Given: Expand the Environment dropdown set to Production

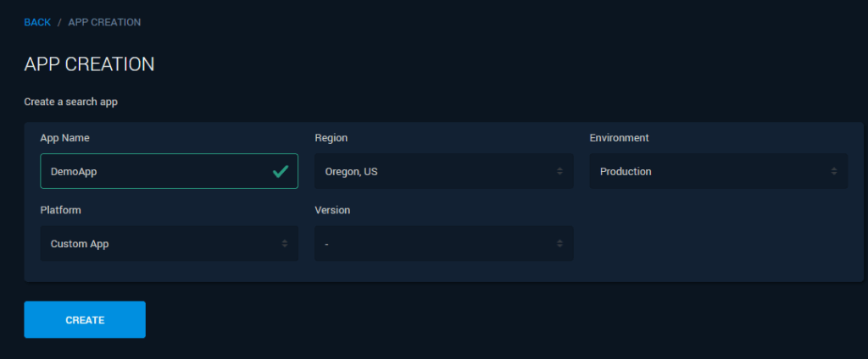Looking at the screenshot, I should tap(708, 171).
